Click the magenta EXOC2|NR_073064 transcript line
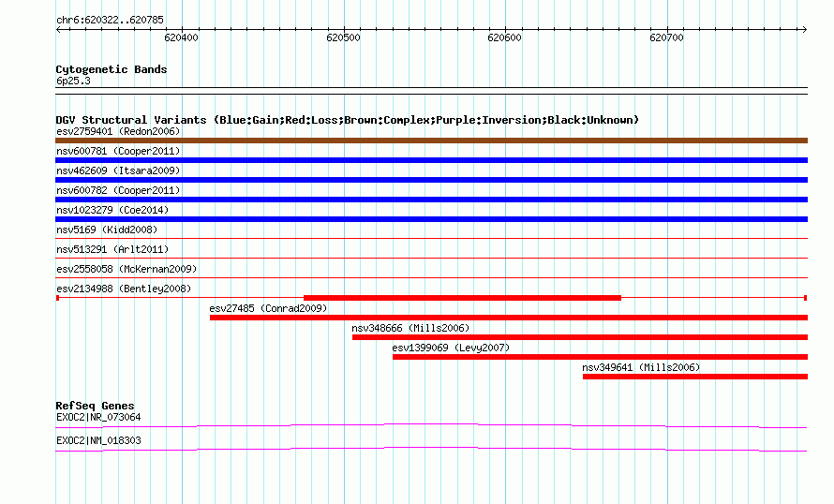834x504 pixels. (x=431, y=426)
